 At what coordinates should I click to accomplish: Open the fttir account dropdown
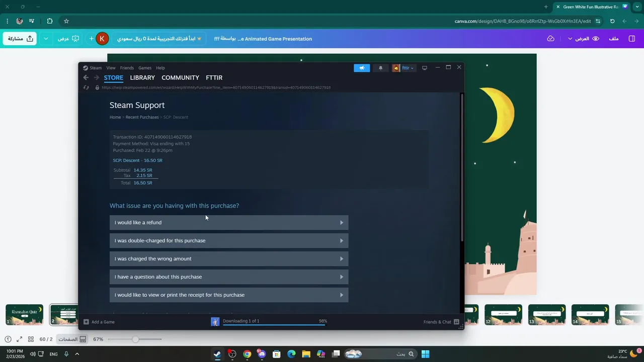(404, 68)
